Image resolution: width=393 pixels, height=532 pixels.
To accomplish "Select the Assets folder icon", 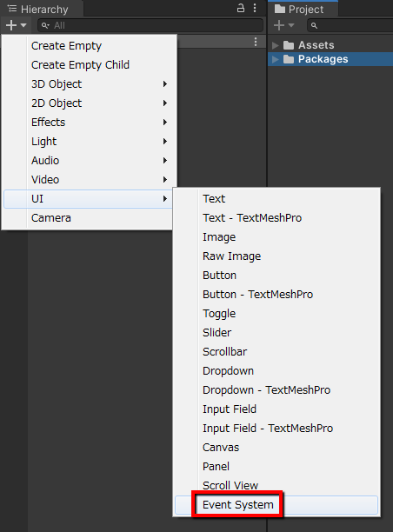I will [x=289, y=45].
